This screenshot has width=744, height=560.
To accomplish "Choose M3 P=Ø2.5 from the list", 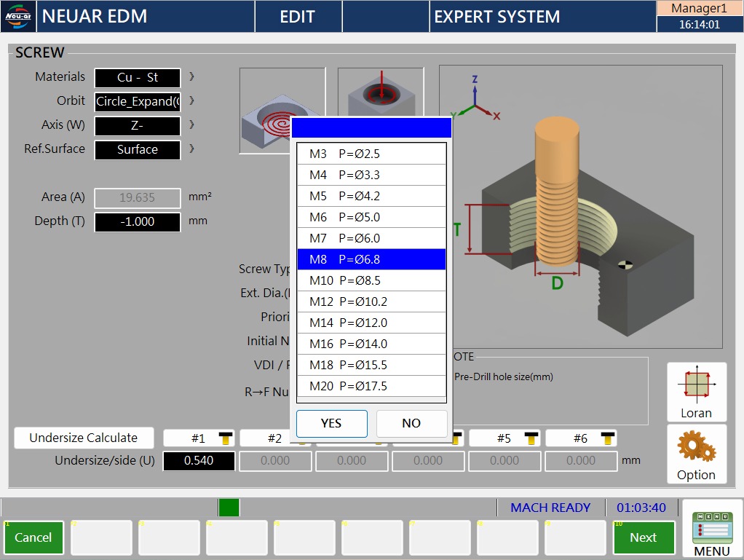I will point(371,154).
